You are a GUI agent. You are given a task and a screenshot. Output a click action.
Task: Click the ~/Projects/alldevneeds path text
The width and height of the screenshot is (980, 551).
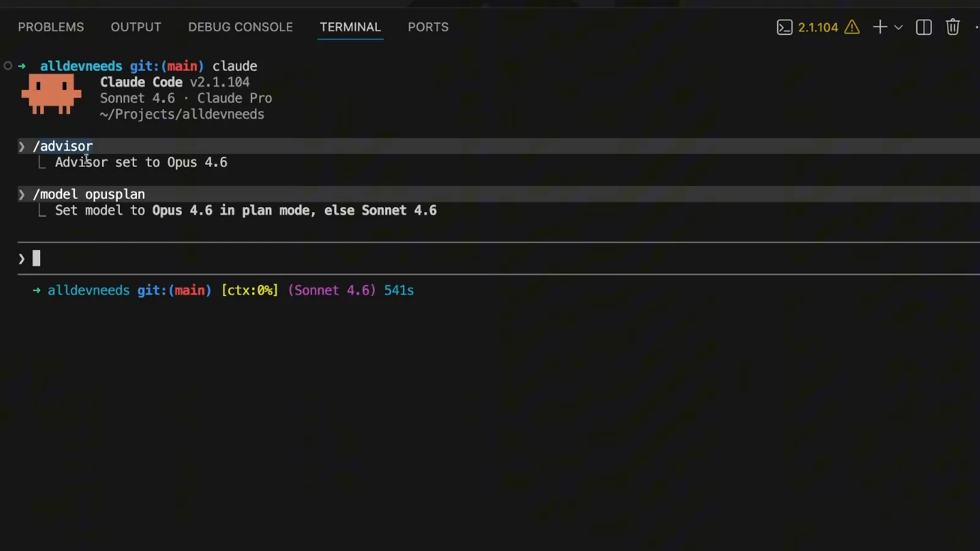[182, 114]
